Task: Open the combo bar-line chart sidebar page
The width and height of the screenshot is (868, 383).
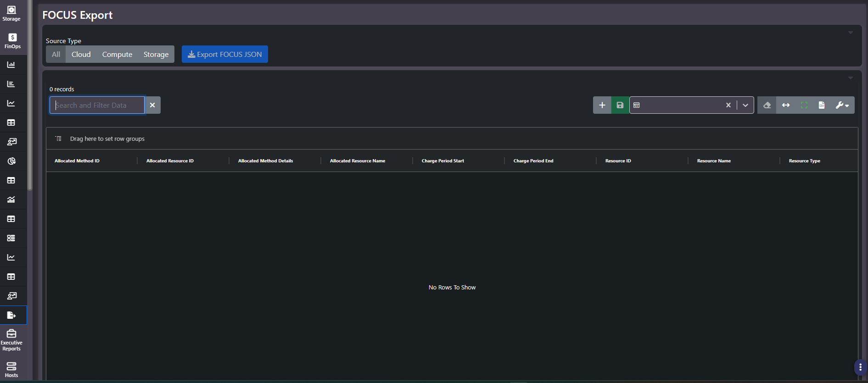Action: 11,200
